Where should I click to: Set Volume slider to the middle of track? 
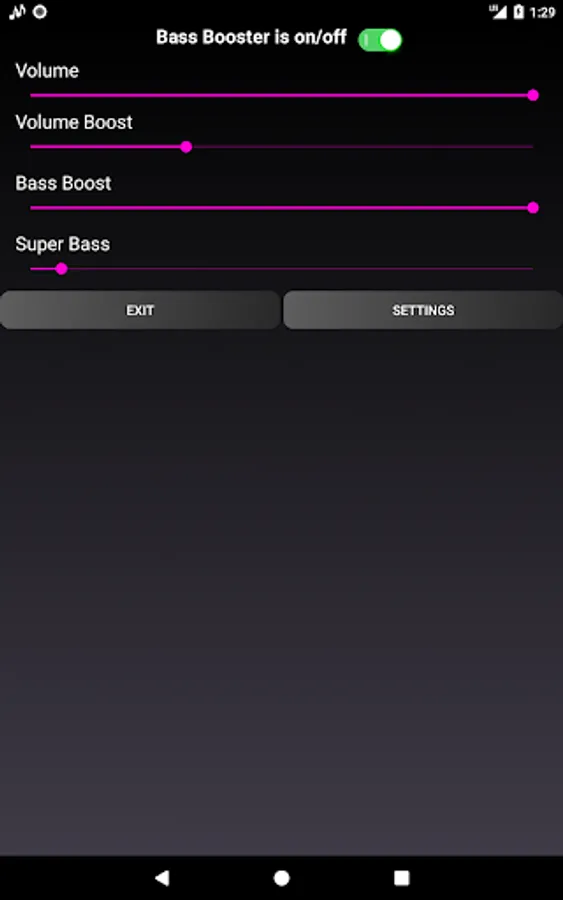[281, 95]
